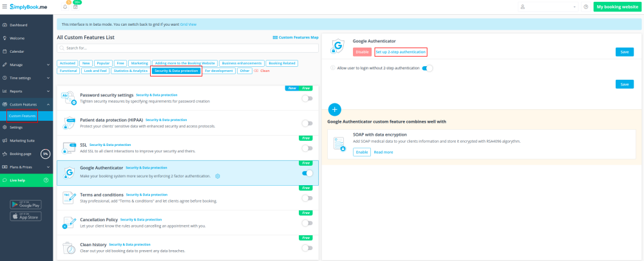Open the notifications bell icon
The height and width of the screenshot is (261, 644).
(x=65, y=7)
